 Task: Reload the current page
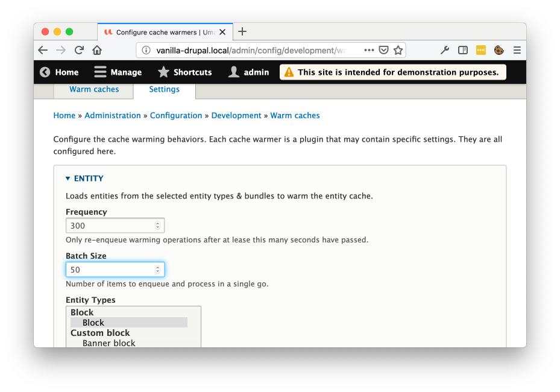pos(80,50)
